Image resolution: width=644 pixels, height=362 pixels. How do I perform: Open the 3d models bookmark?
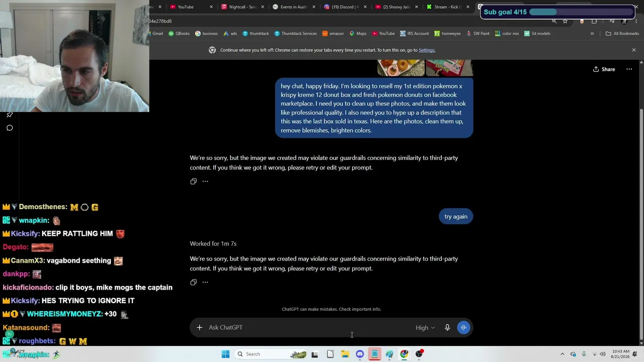[x=537, y=34]
